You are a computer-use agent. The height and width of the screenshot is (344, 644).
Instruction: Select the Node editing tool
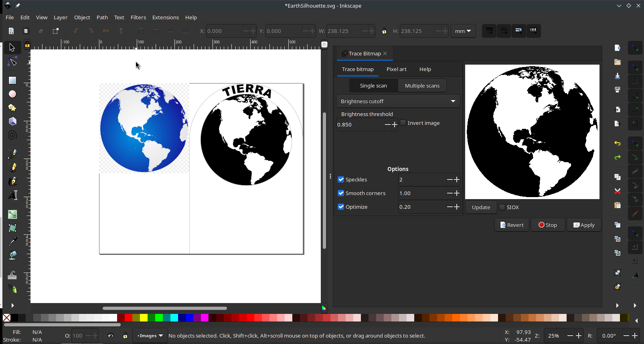point(12,61)
